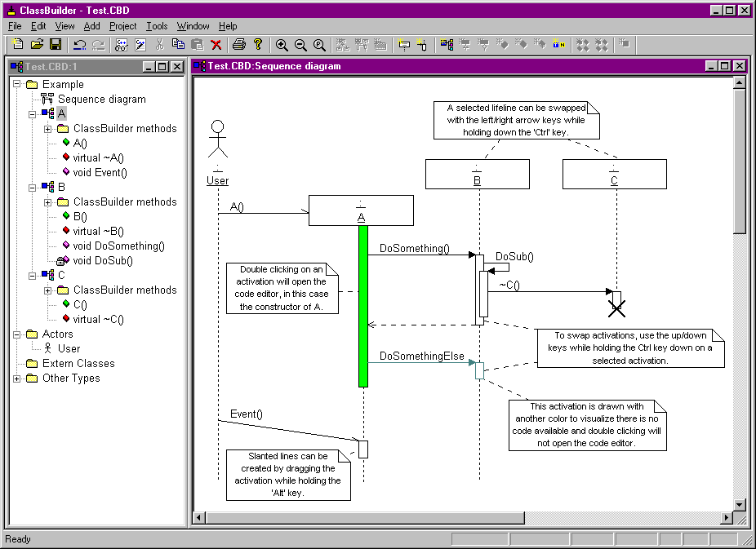Open the Tools menu

(x=157, y=26)
